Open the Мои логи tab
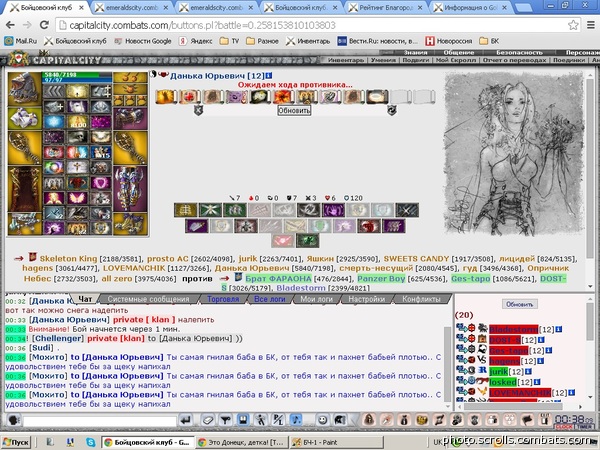 pyautogui.click(x=316, y=299)
